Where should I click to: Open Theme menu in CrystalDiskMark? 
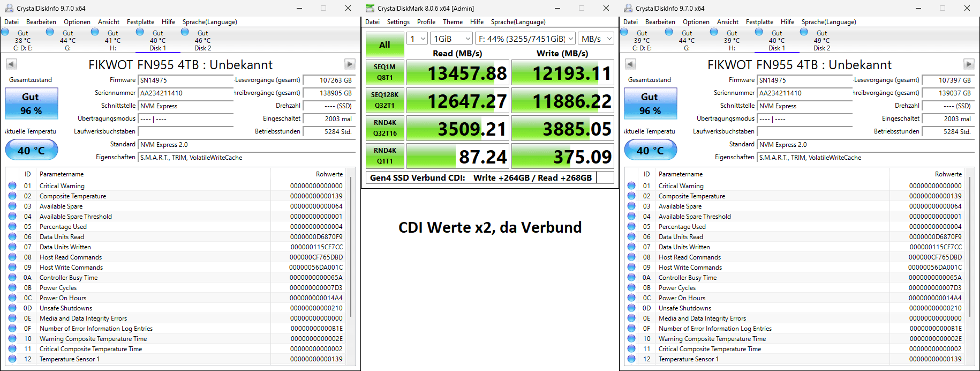453,22
